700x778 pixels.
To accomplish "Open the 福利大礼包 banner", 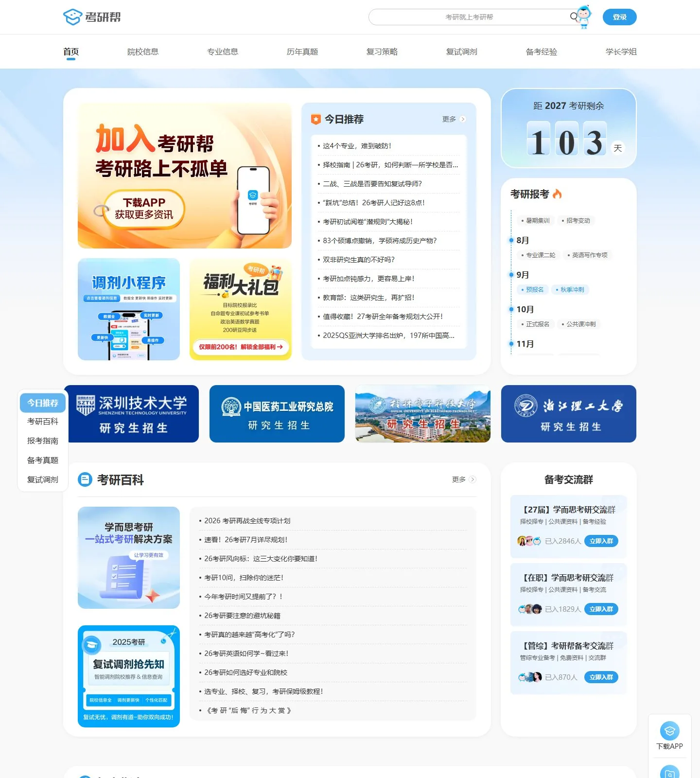I will click(x=241, y=309).
